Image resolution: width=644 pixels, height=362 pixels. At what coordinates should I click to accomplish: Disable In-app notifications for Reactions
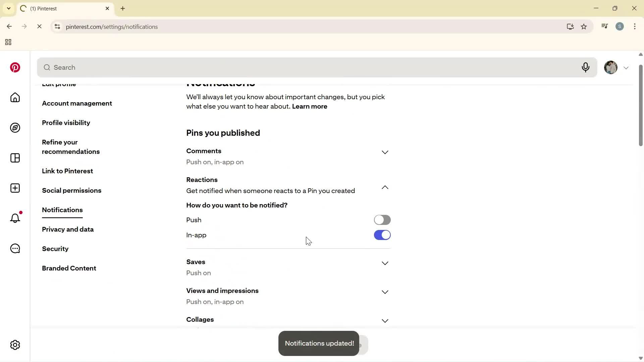point(382,235)
